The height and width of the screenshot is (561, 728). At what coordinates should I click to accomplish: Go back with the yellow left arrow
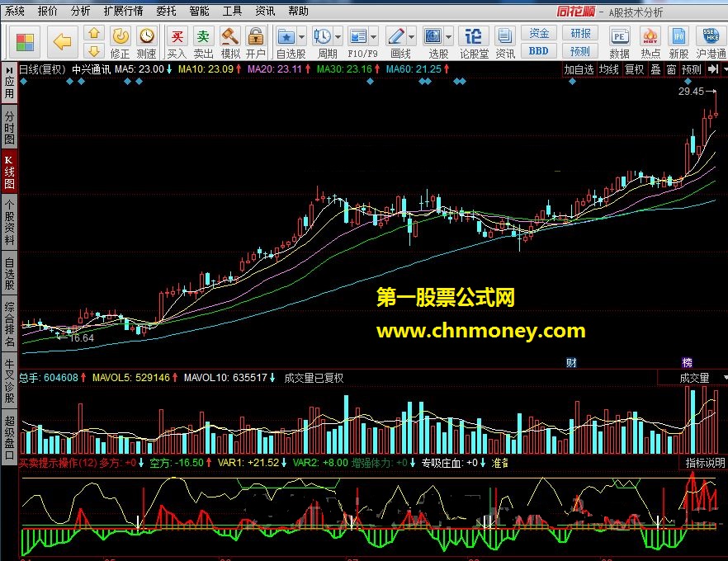click(62, 42)
